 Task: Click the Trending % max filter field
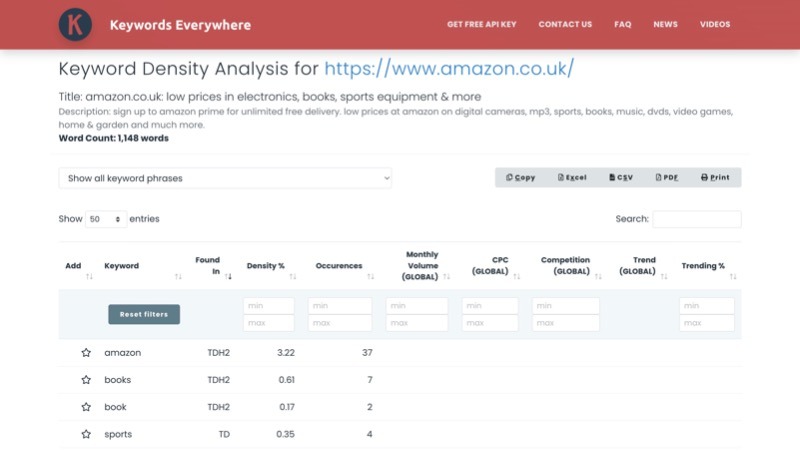coord(707,323)
